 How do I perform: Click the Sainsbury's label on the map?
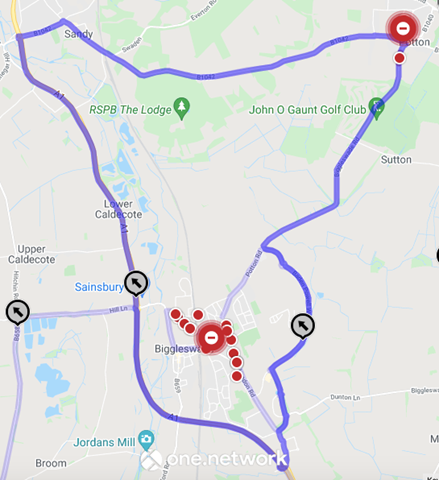point(99,287)
